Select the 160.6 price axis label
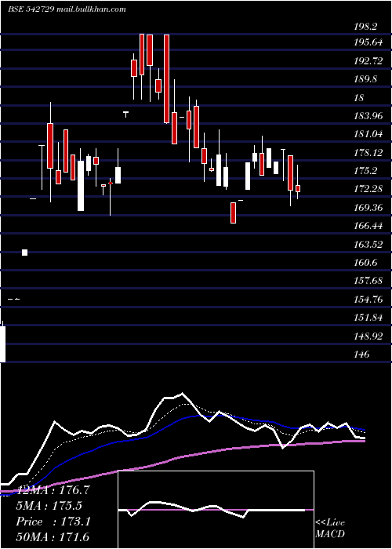This screenshot has width=392, height=549. (x=365, y=263)
